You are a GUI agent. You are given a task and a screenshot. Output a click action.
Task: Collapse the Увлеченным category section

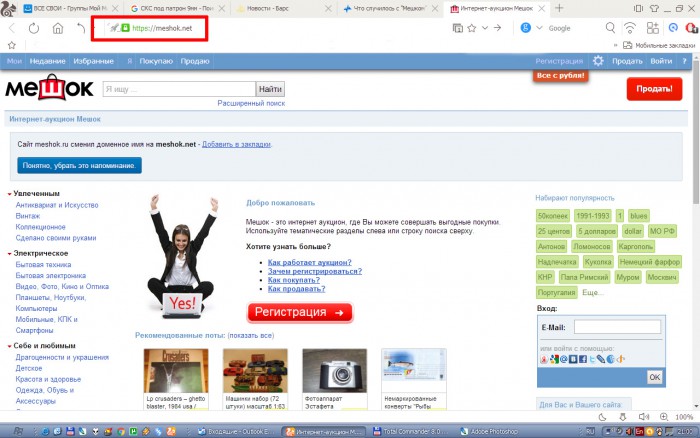[x=9, y=194]
